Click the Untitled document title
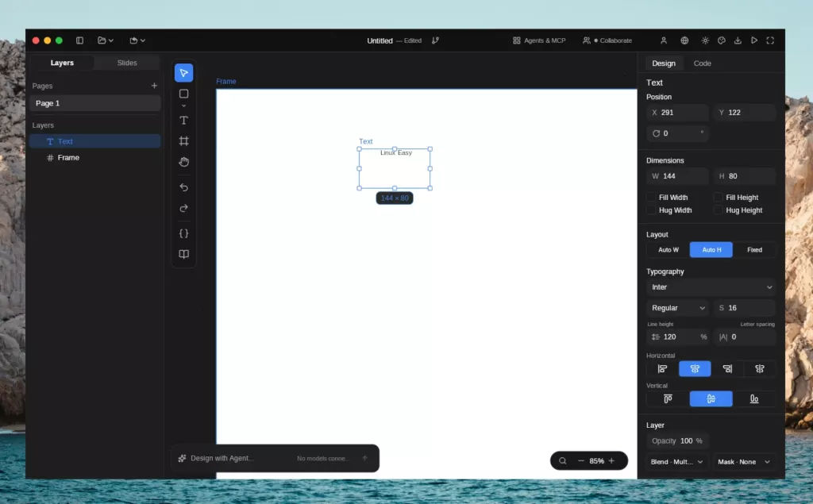This screenshot has height=504, width=813. pyautogui.click(x=380, y=40)
